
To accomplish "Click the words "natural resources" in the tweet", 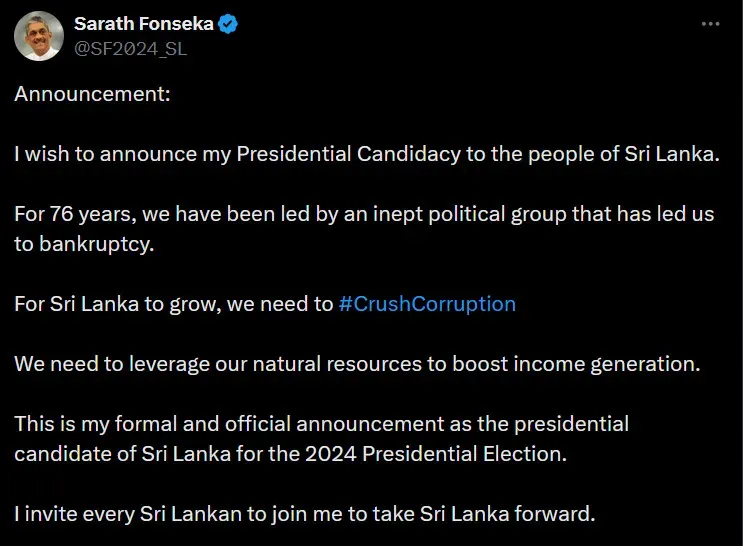I will click(337, 364).
